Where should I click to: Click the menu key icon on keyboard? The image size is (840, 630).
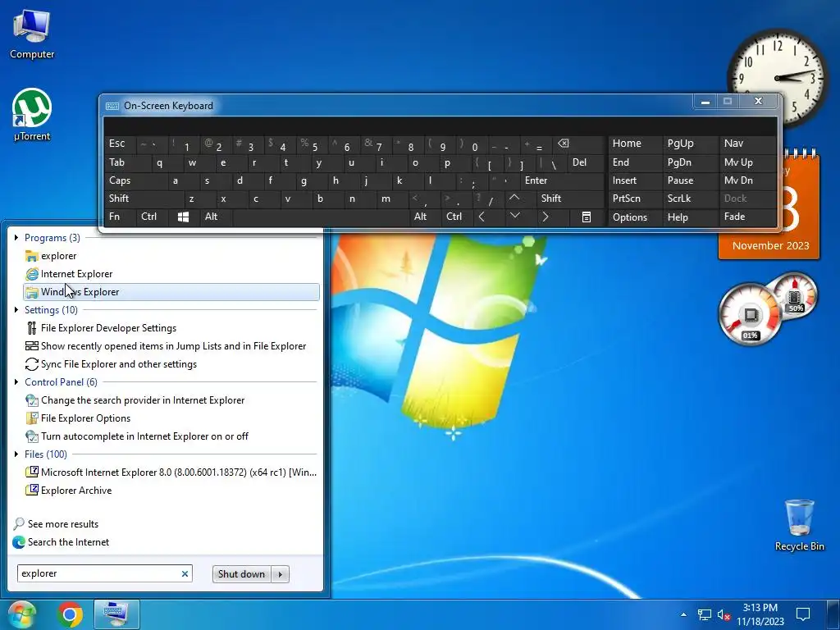[x=587, y=217]
